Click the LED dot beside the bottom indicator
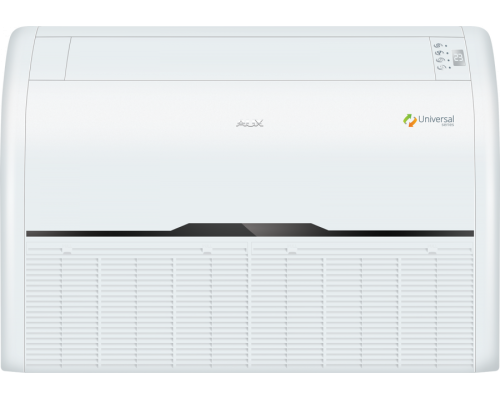 point(450,67)
